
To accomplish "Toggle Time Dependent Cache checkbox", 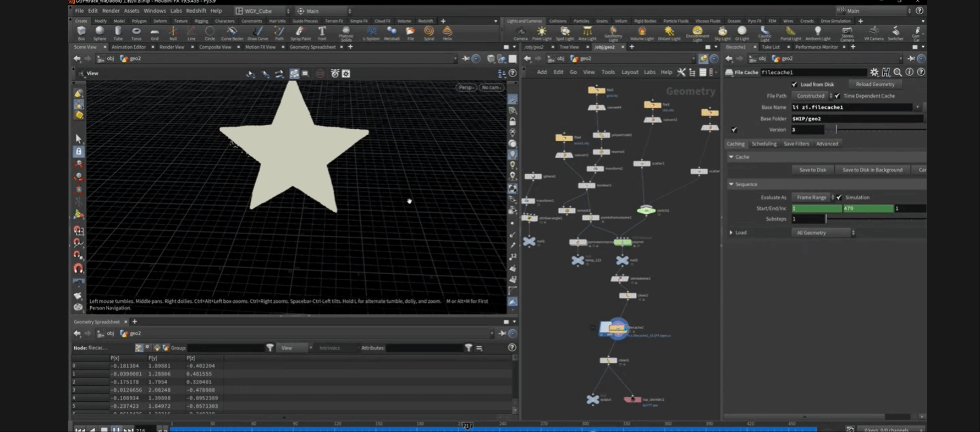I will [837, 96].
